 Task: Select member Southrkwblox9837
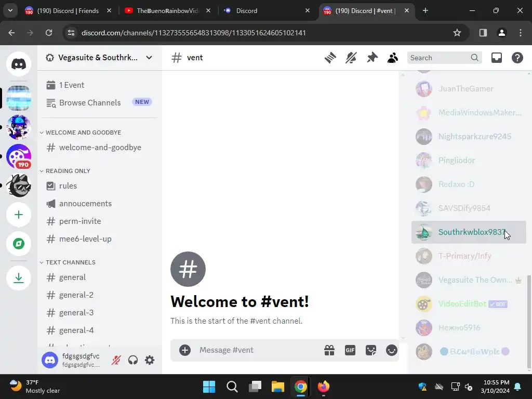[469, 232]
